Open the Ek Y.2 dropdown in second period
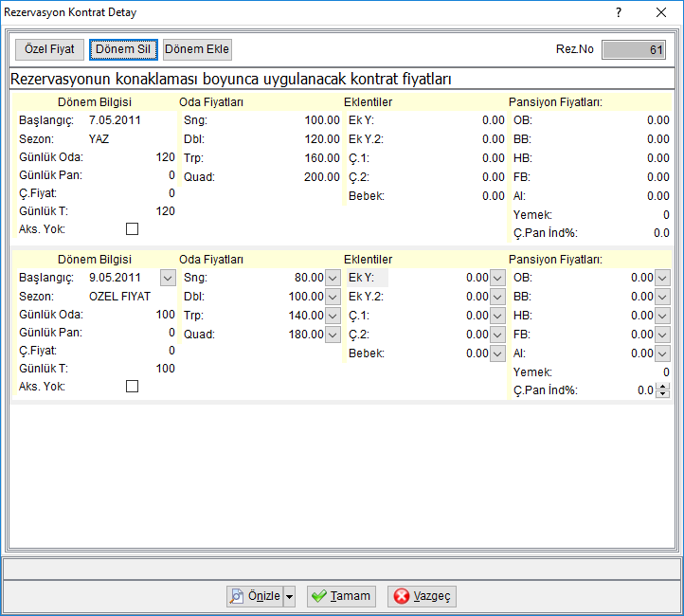The image size is (684, 616). pos(497,297)
